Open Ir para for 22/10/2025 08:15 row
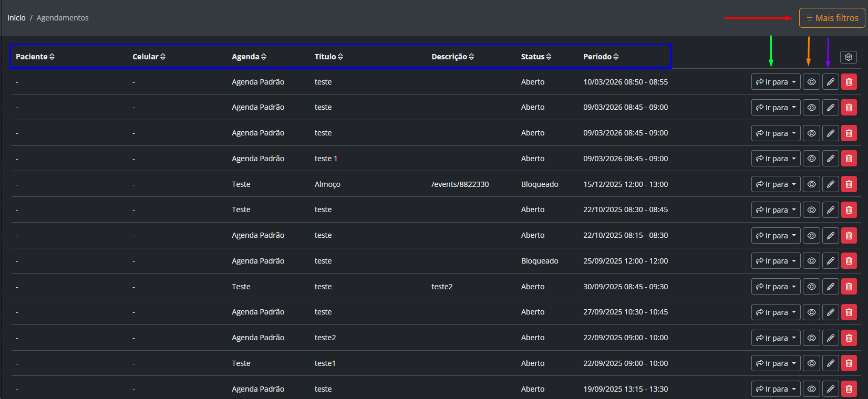868x399 pixels. [776, 236]
